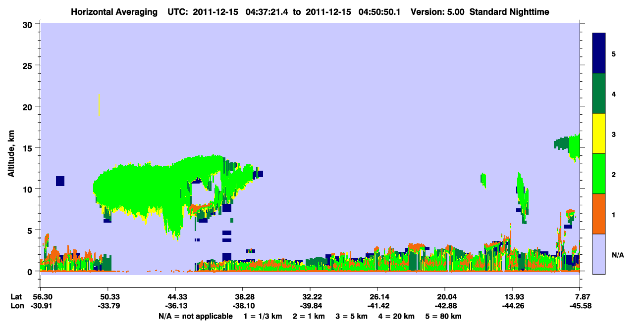The image size is (644, 330).
Task: Click the y-axis tick label 20
Action: point(29,106)
